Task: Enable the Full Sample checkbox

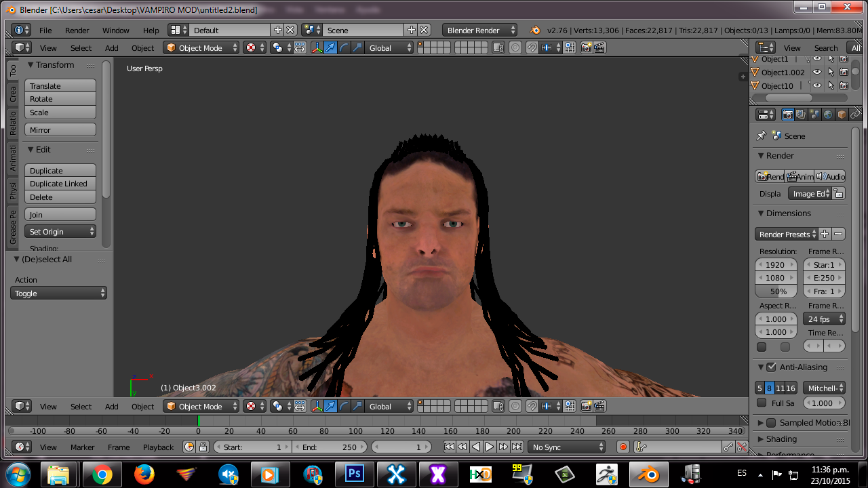Action: pos(762,403)
